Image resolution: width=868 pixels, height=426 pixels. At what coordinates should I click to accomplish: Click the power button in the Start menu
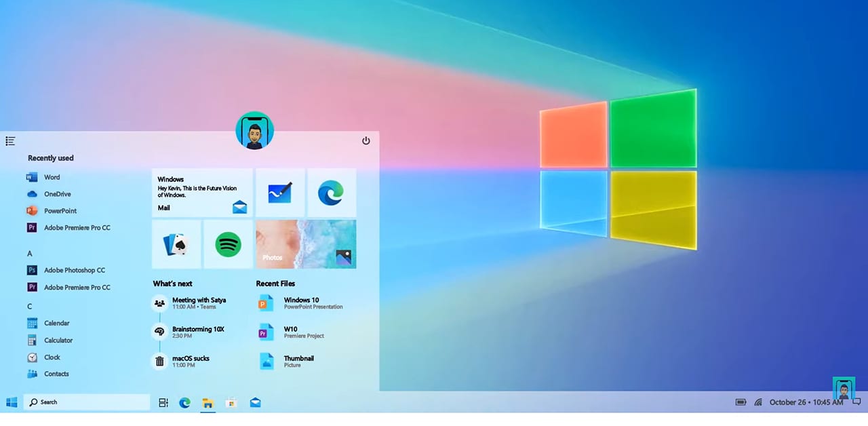point(366,141)
